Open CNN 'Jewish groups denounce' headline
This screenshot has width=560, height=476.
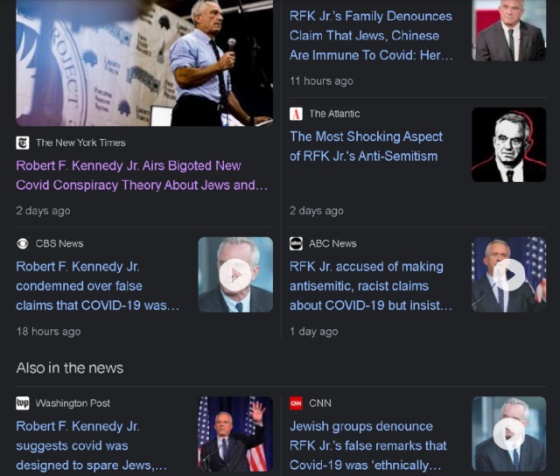[368, 446]
